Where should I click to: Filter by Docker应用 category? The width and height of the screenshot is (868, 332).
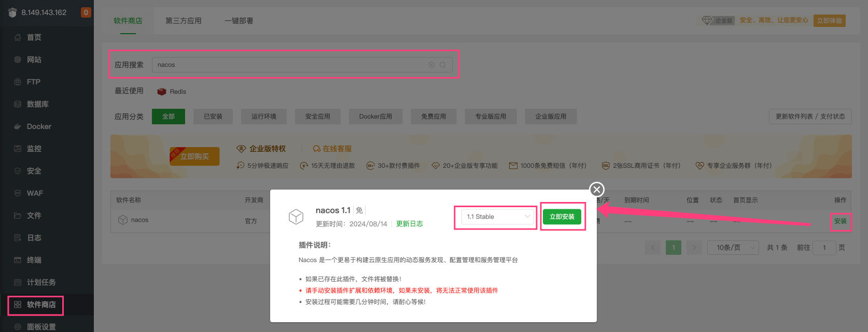pos(375,117)
